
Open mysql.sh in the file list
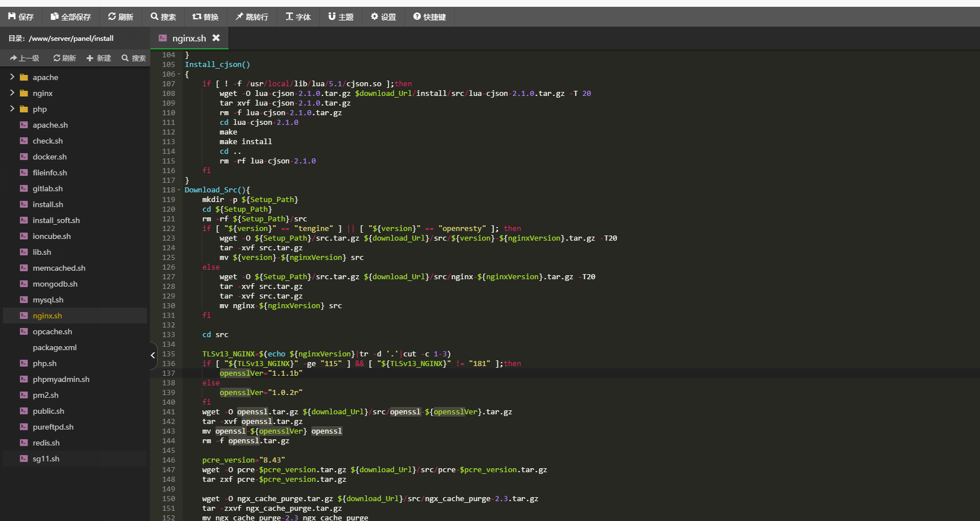(48, 300)
